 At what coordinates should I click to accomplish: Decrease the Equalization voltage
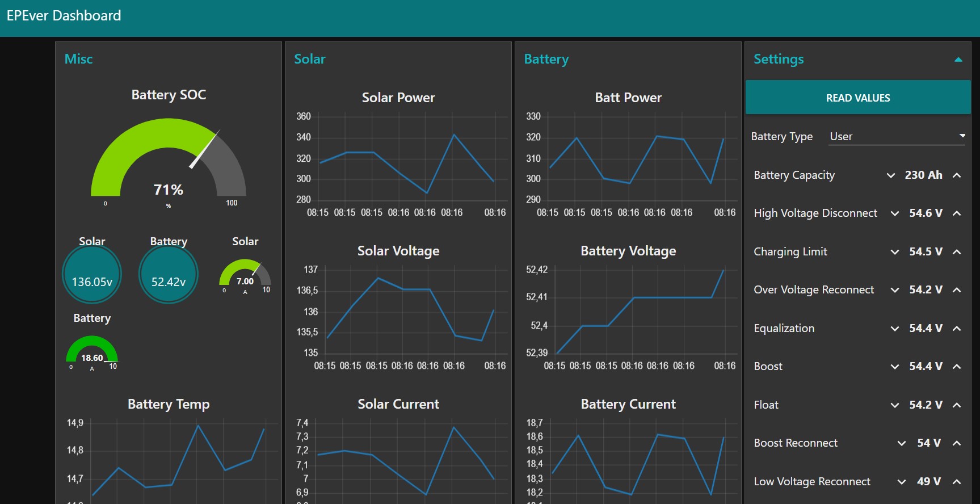(895, 329)
